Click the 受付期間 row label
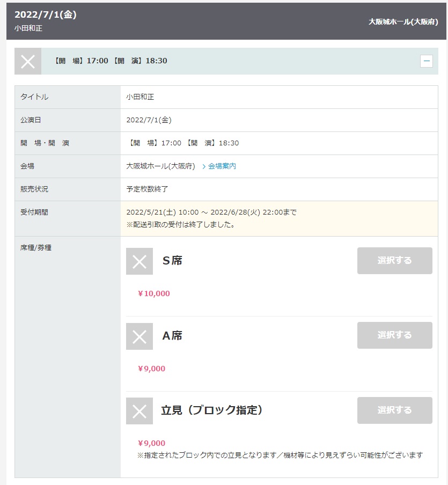This screenshot has height=485, width=448. pyautogui.click(x=34, y=212)
